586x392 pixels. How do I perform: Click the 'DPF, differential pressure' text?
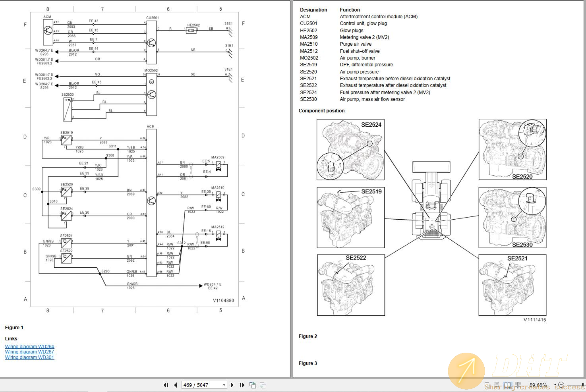[x=366, y=65]
